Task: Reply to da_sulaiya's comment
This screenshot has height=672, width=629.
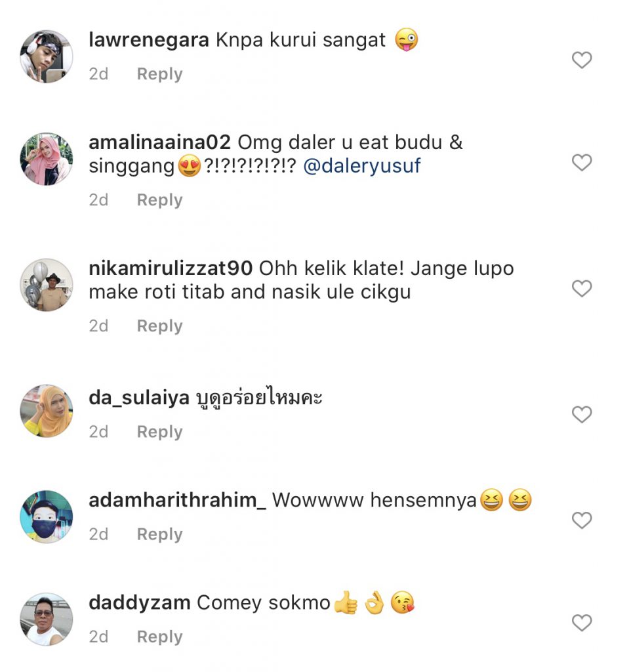Action: point(159,432)
